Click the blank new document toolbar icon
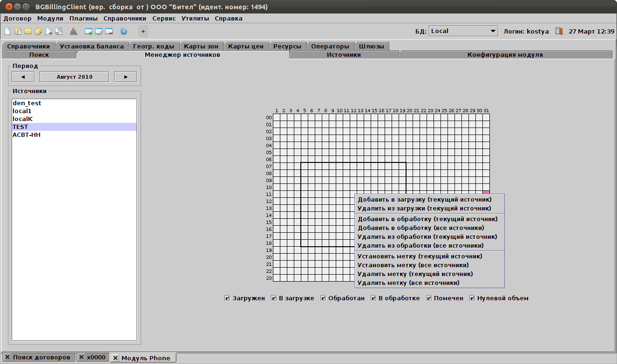 coord(7,32)
